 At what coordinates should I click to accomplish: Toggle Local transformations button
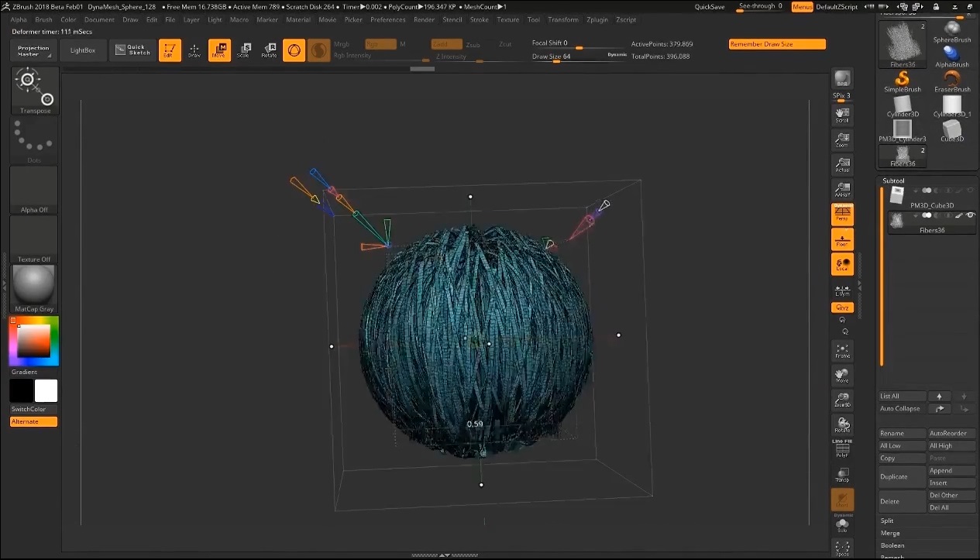(x=842, y=264)
